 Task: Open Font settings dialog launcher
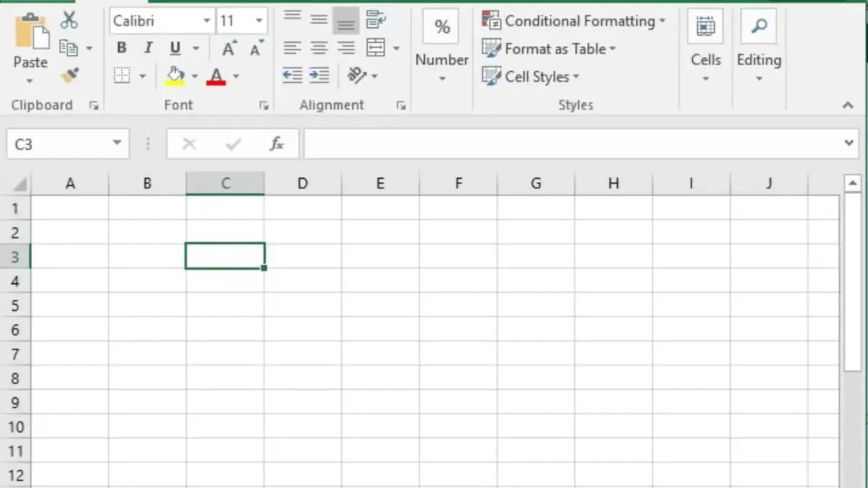coord(264,106)
